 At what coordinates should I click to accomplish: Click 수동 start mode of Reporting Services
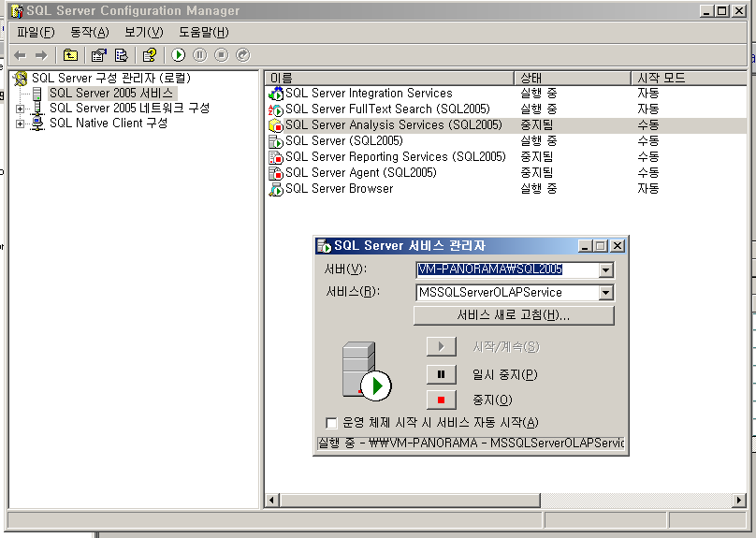click(648, 157)
